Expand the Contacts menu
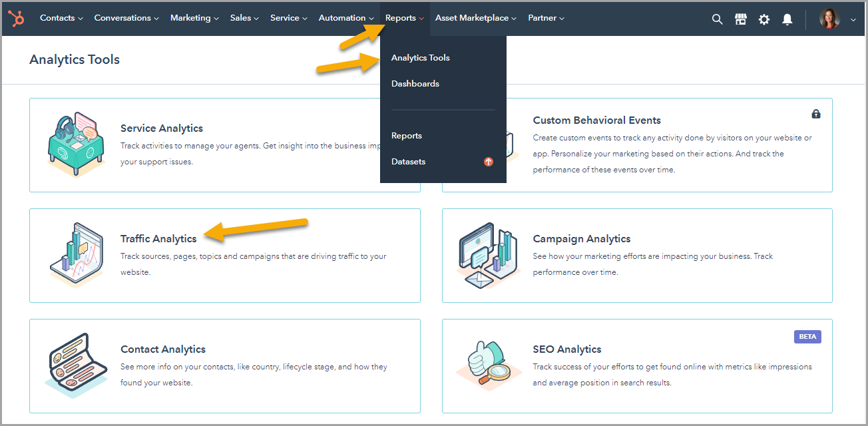 61,18
